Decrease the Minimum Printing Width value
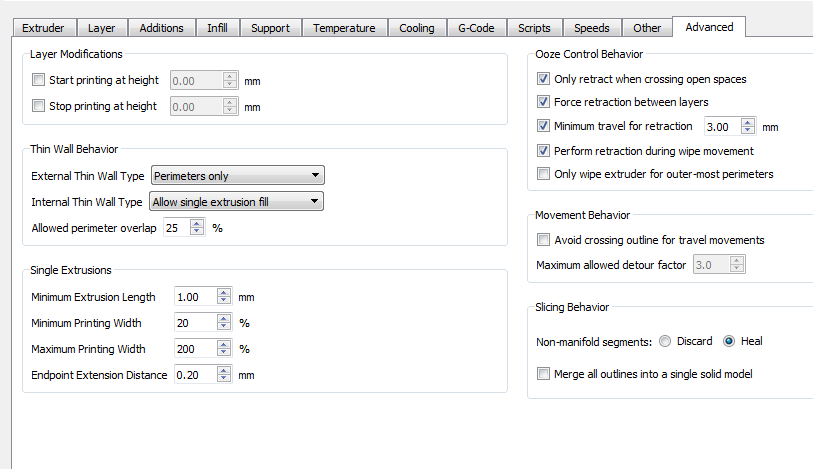This screenshot has width=813, height=469. point(224,327)
